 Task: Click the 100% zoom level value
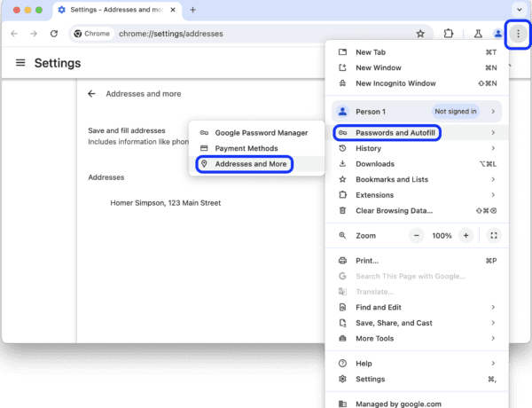point(442,236)
